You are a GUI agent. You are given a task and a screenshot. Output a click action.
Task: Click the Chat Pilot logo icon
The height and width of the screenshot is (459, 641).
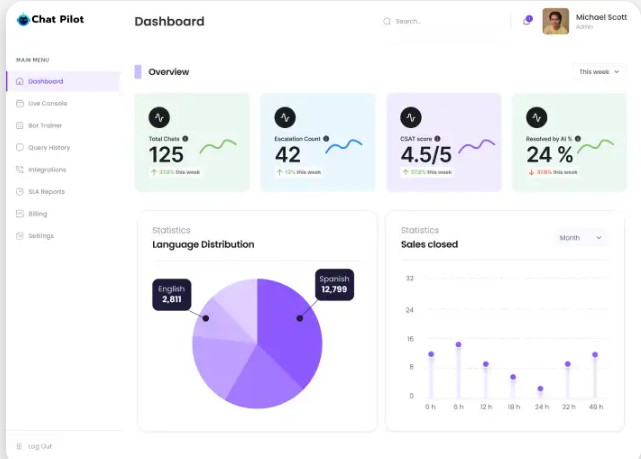(23, 20)
